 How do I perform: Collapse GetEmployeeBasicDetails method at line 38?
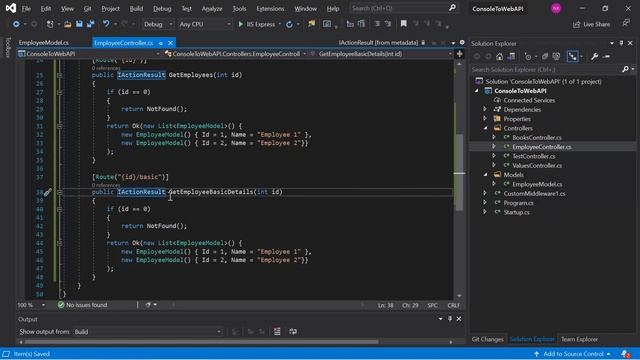(x=60, y=192)
